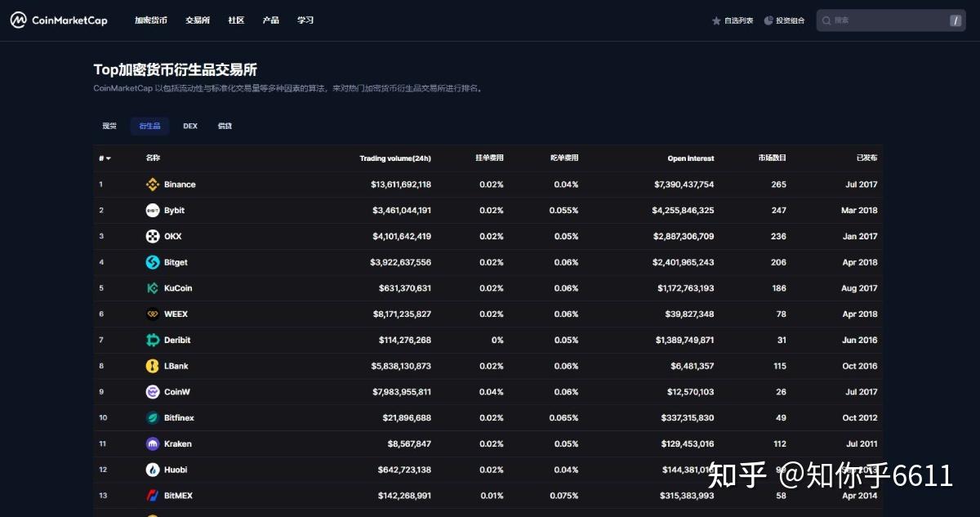Click Binance market count 265

(x=779, y=185)
